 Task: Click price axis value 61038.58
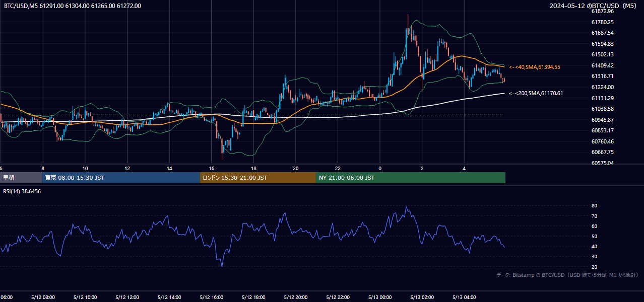click(x=602, y=109)
